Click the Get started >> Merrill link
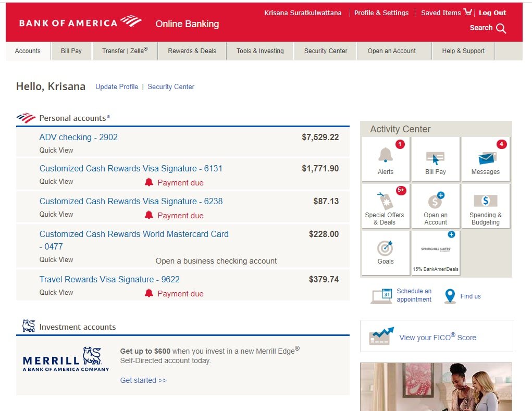Viewport: 532px width, 411px height. click(143, 380)
